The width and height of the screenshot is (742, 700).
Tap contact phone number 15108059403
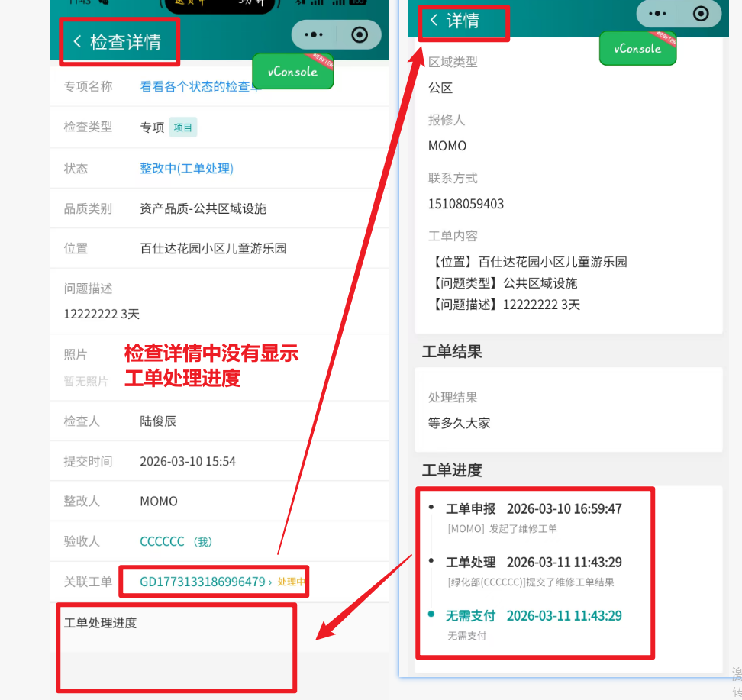coord(466,204)
